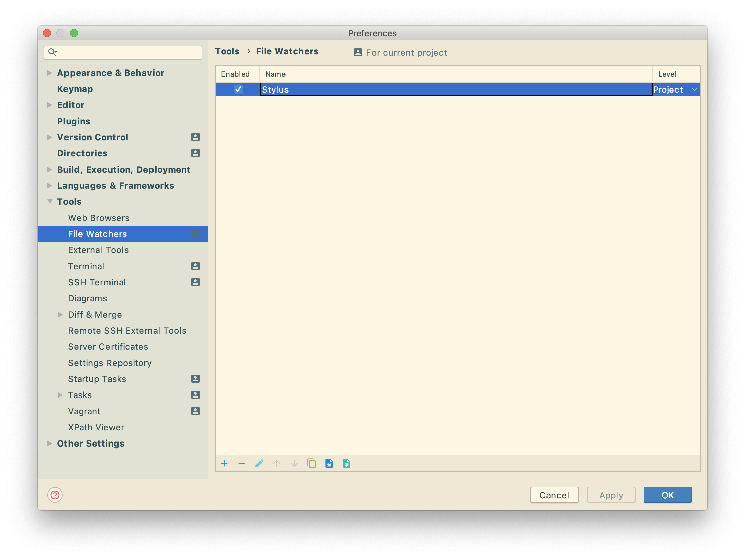The width and height of the screenshot is (745, 560).
Task: Collapse the Tools tree section
Action: [x=50, y=201]
